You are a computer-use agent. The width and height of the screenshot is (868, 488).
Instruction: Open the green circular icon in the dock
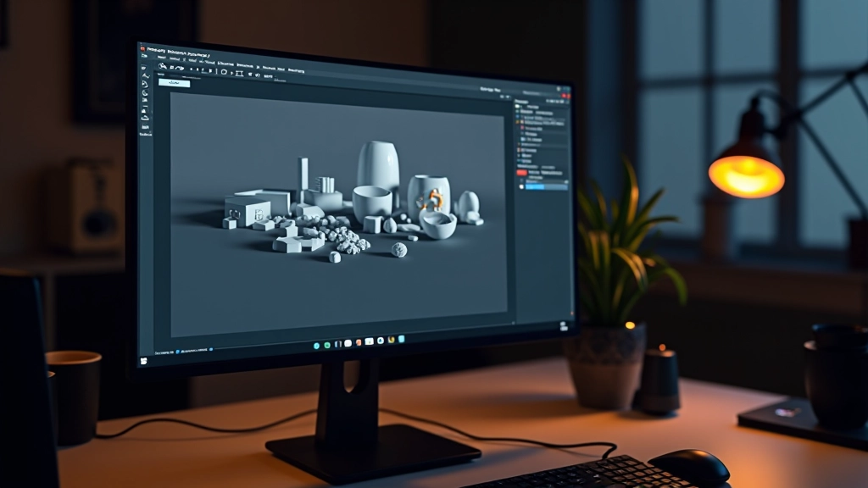(x=327, y=346)
